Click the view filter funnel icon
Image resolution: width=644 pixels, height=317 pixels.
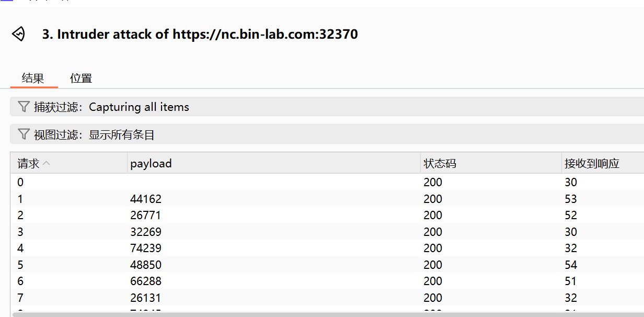pyautogui.click(x=24, y=134)
